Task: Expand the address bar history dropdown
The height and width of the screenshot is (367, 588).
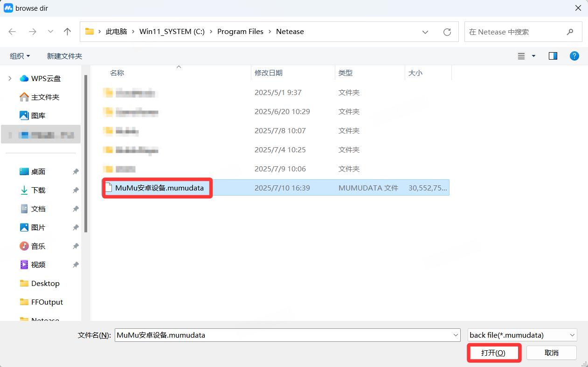Action: 425,32
